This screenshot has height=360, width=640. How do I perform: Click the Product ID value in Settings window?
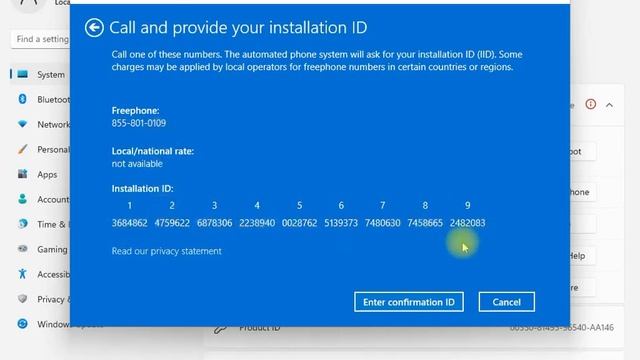[x=562, y=327]
